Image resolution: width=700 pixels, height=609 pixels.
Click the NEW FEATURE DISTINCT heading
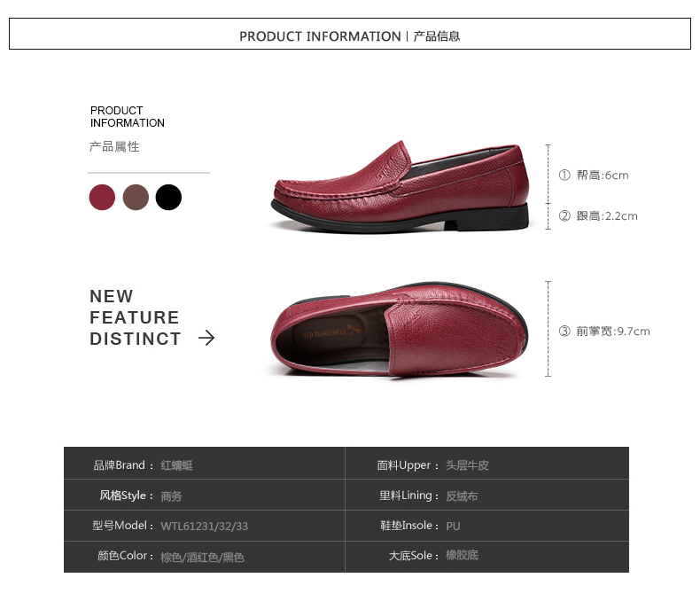point(136,317)
